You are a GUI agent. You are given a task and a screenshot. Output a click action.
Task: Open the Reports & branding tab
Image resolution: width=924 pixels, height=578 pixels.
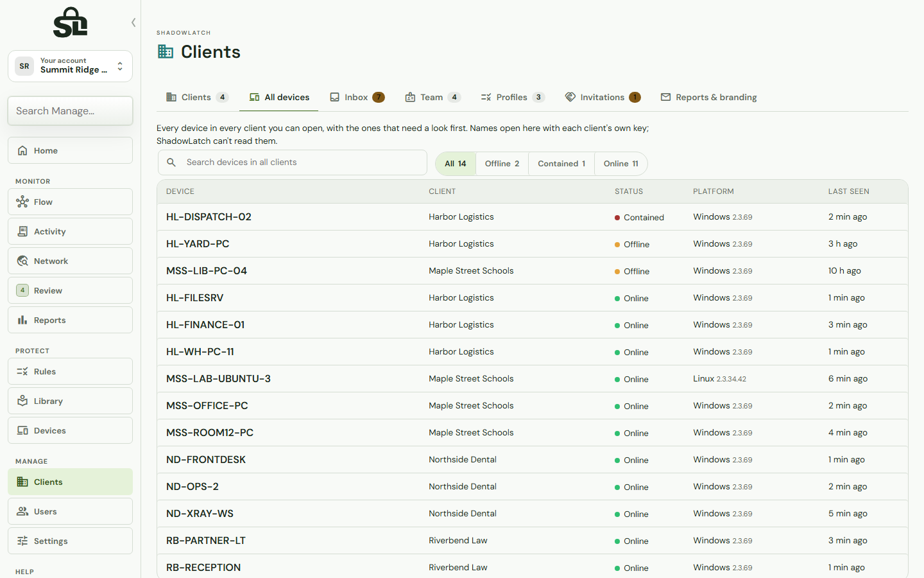[708, 97]
